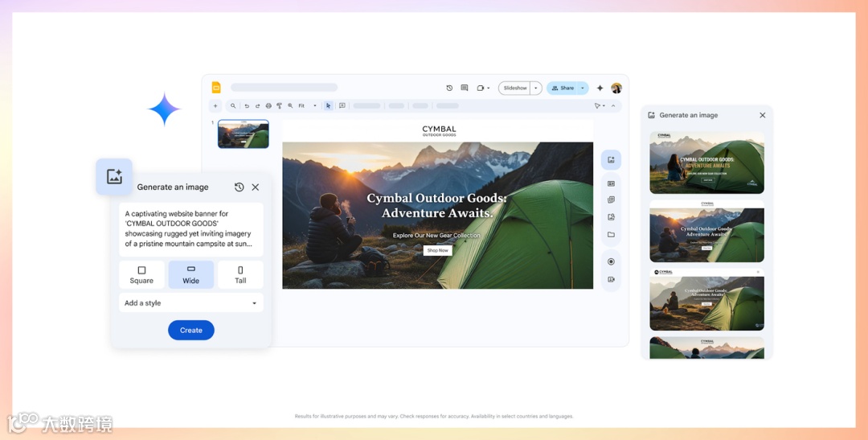Select slide 1 thumbnail in filmstrip

(244, 134)
